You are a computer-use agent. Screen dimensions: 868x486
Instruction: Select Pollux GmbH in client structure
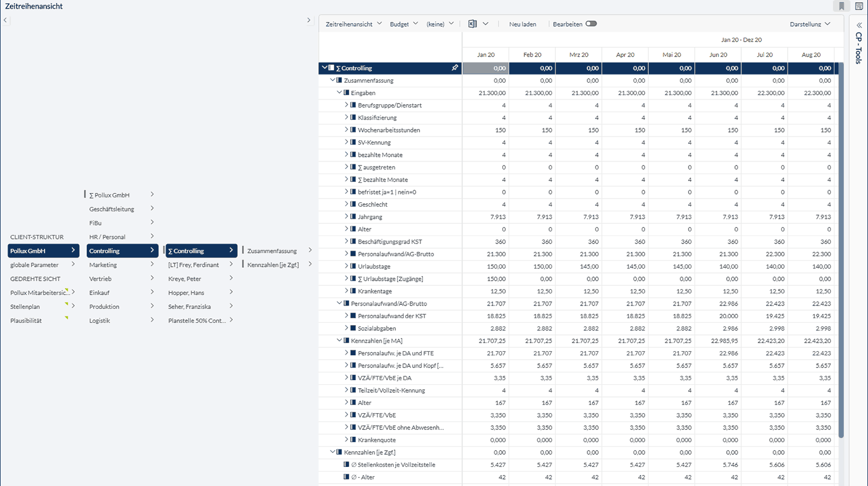point(43,251)
